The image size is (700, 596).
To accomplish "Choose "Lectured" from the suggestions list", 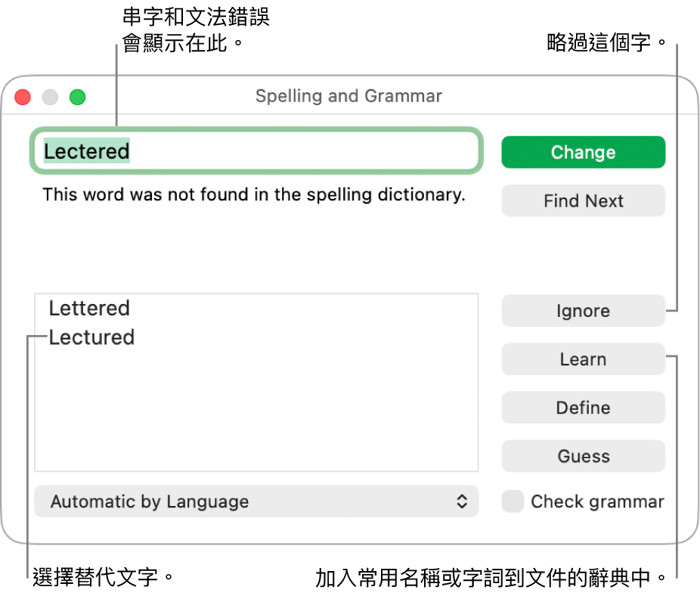I will [x=91, y=337].
